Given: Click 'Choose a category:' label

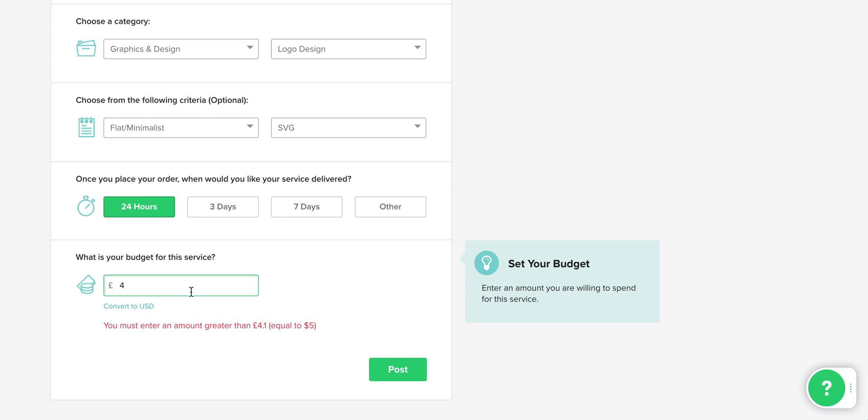Looking at the screenshot, I should [113, 21].
